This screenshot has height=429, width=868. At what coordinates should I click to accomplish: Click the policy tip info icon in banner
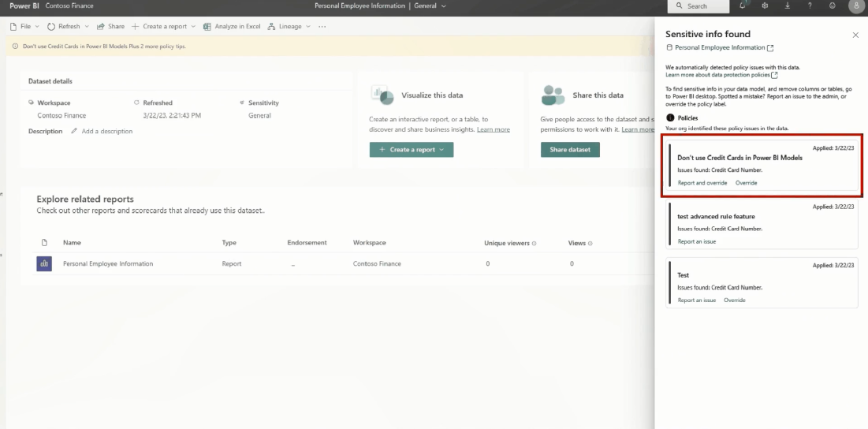tap(16, 47)
